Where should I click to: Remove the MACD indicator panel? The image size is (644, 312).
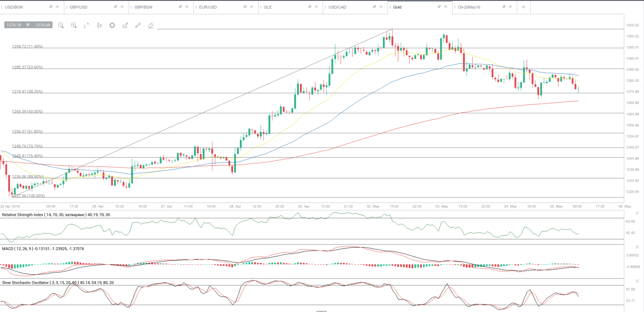click(637, 247)
